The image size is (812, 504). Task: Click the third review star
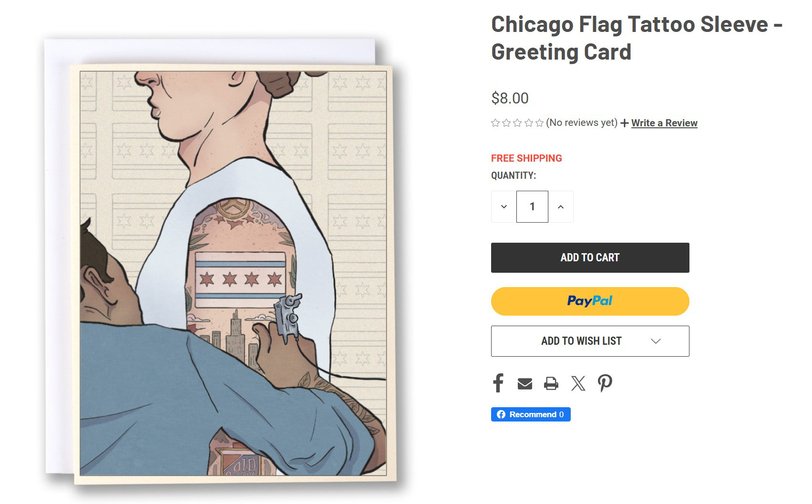click(517, 123)
